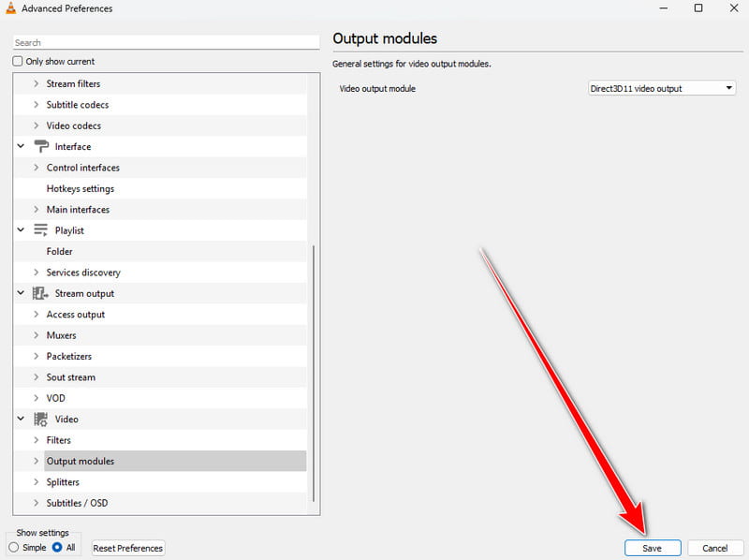Image resolution: width=749 pixels, height=560 pixels.
Task: Open the Video output module dropdown
Action: click(x=661, y=89)
